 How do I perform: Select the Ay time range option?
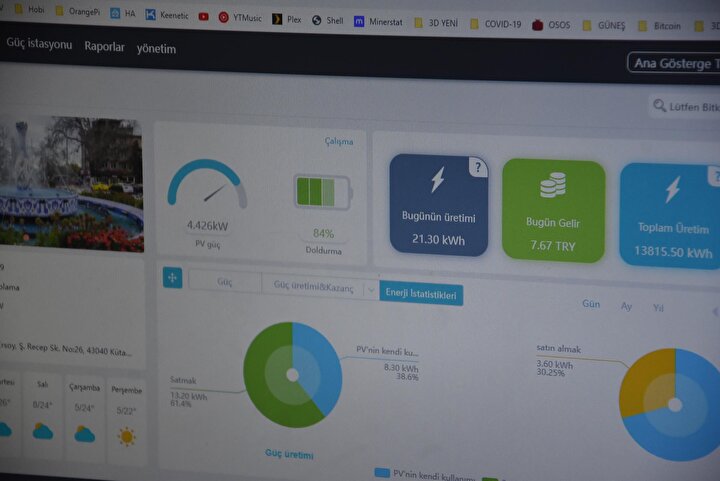(627, 307)
